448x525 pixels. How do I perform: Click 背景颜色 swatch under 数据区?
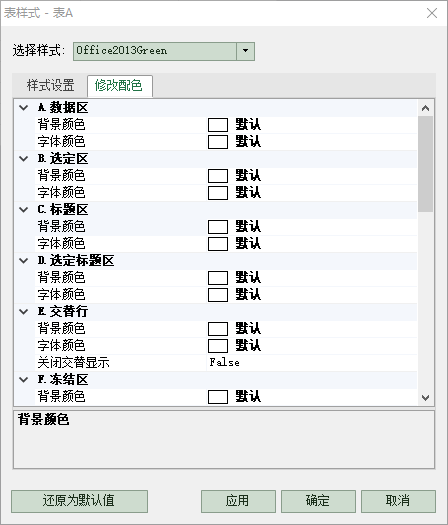pyautogui.click(x=218, y=125)
